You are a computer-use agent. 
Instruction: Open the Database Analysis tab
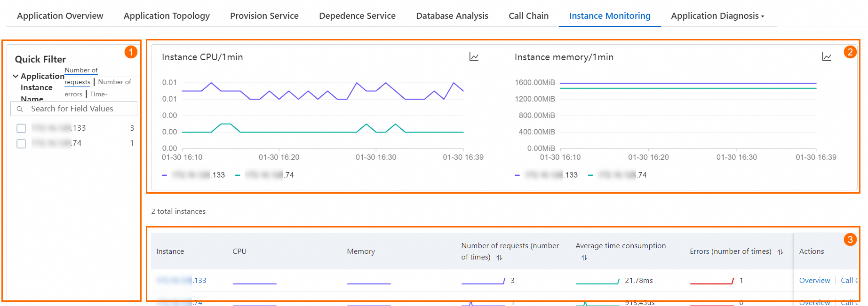click(452, 16)
